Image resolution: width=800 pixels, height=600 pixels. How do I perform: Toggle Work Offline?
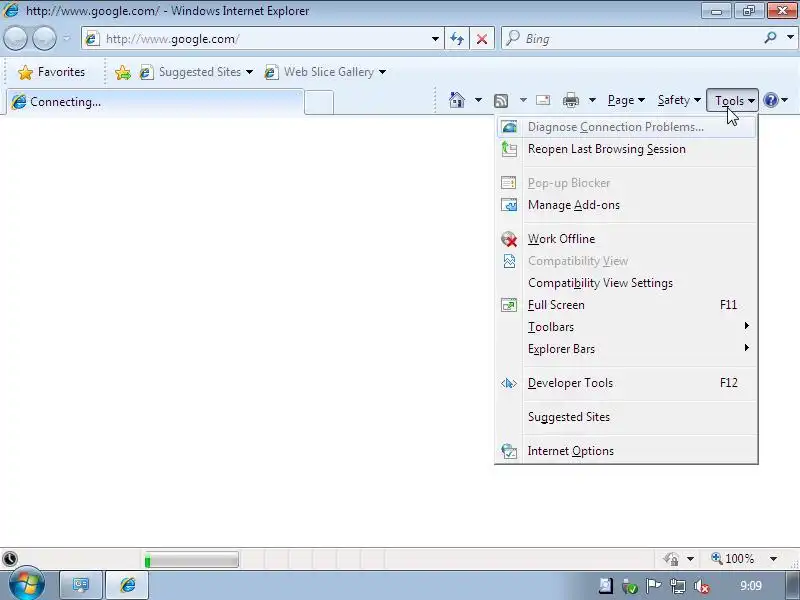tap(627, 239)
